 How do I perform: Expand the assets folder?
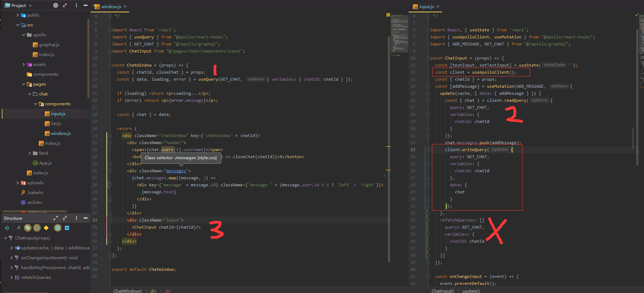click(x=24, y=64)
